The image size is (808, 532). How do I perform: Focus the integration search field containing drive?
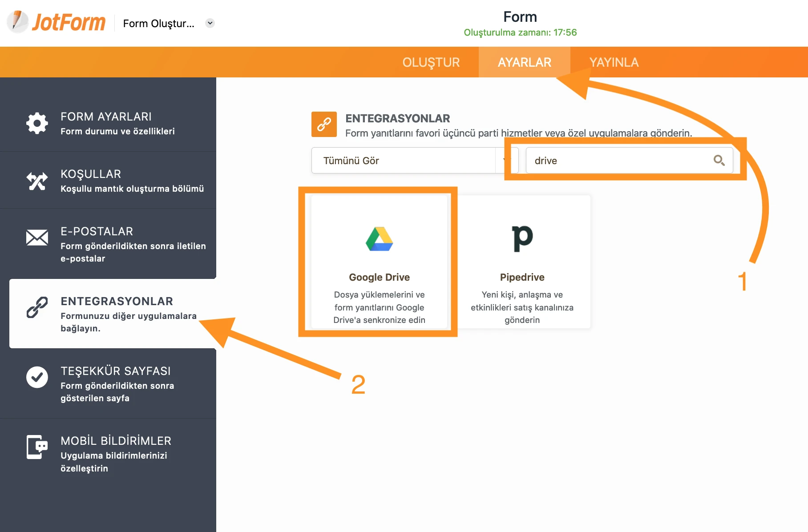pyautogui.click(x=618, y=161)
